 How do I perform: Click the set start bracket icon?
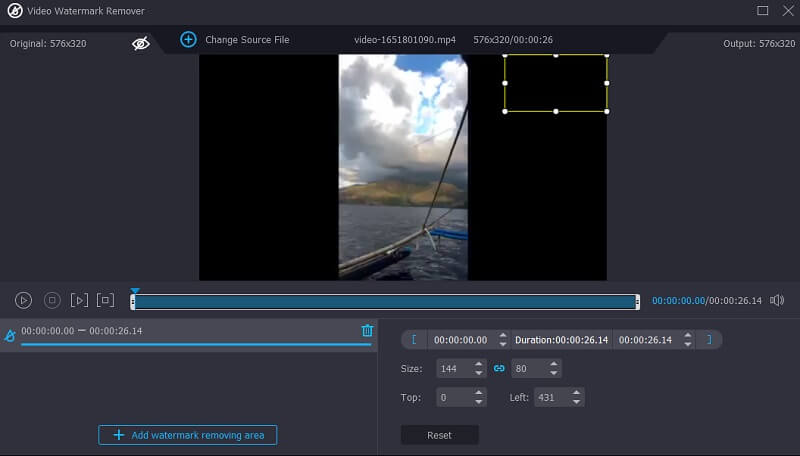[413, 340]
